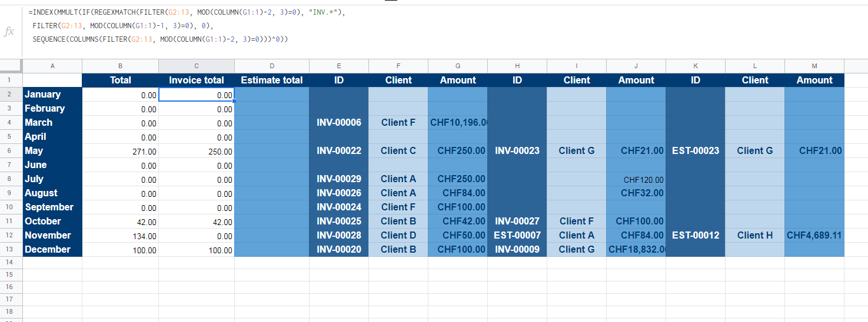Select 'CHF32.00' amount cell
Screen dimensions: 868x322
[x=636, y=193]
